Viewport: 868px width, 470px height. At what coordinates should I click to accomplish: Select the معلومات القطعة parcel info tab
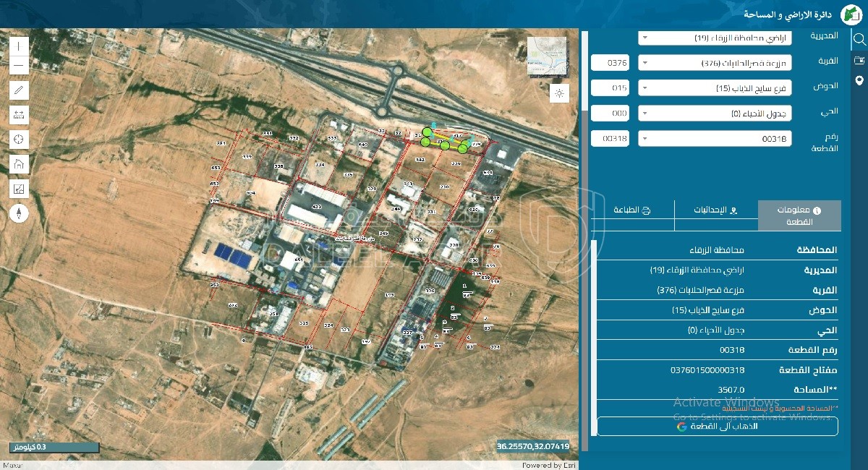point(799,215)
